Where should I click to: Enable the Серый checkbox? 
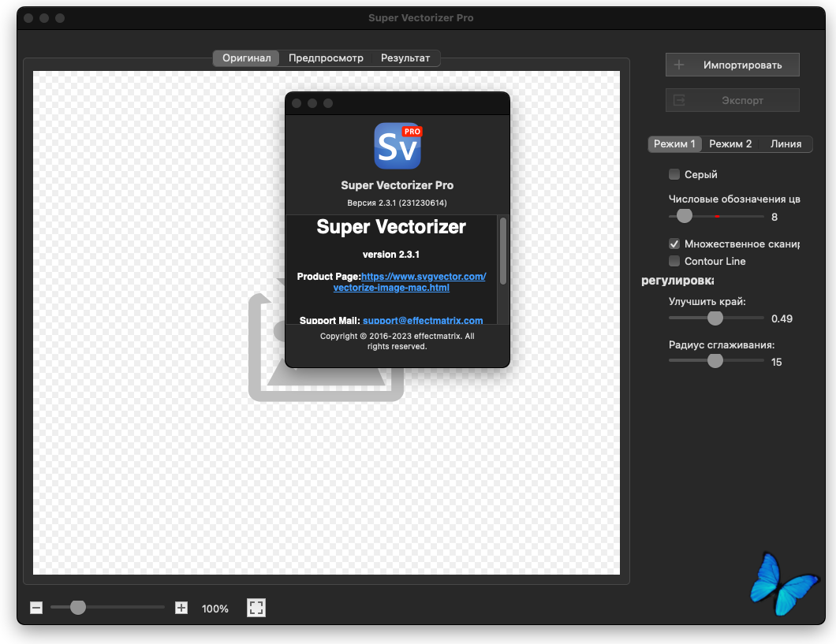coord(674,174)
